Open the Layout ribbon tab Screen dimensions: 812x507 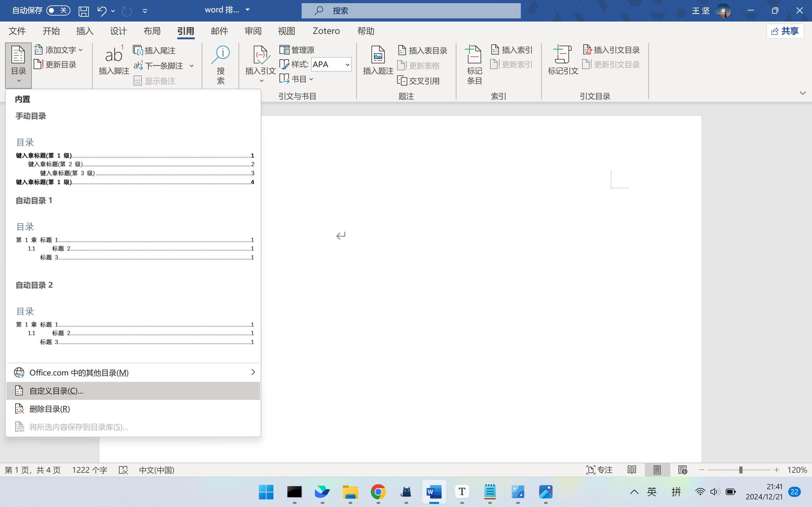[x=152, y=31]
